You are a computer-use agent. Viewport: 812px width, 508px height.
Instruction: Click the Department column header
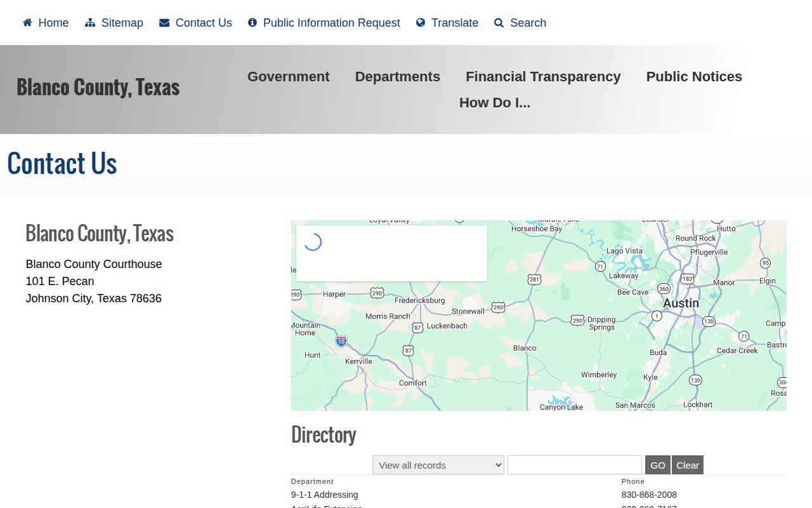coord(312,481)
